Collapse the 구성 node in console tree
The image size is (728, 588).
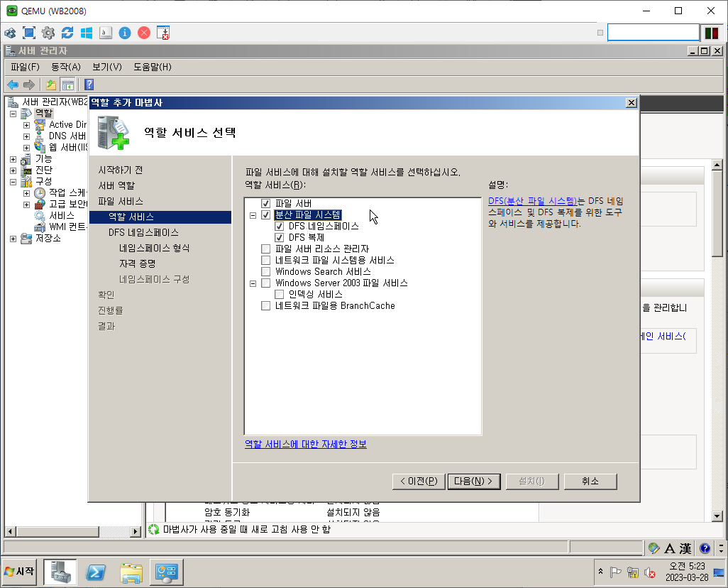pos(13,182)
